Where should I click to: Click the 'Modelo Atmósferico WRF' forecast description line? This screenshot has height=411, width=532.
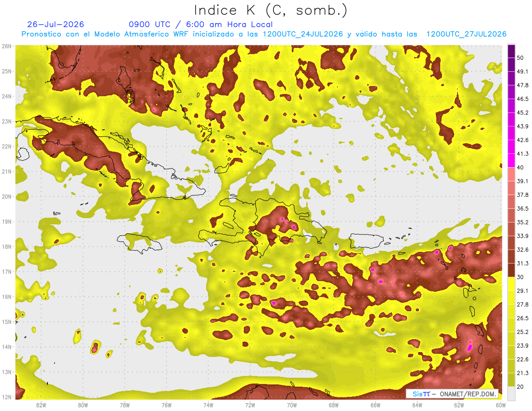(x=264, y=34)
